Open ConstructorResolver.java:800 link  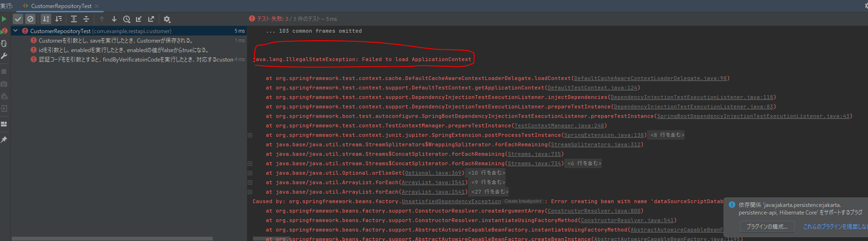tap(594, 211)
